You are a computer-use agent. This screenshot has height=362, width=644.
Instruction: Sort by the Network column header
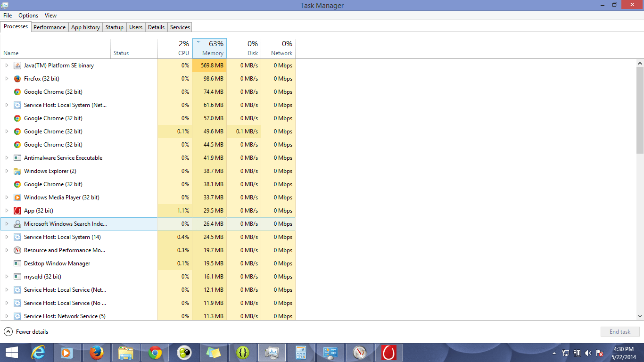(278, 49)
